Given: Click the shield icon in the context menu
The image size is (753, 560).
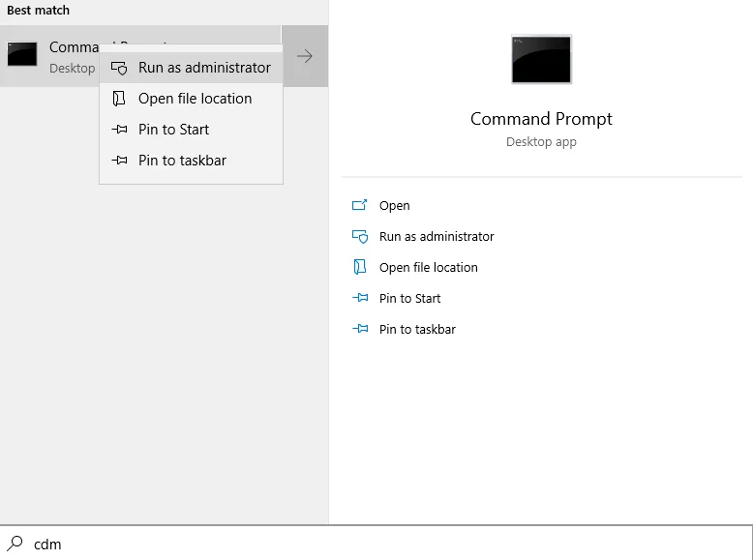Looking at the screenshot, I should pyautogui.click(x=119, y=68).
